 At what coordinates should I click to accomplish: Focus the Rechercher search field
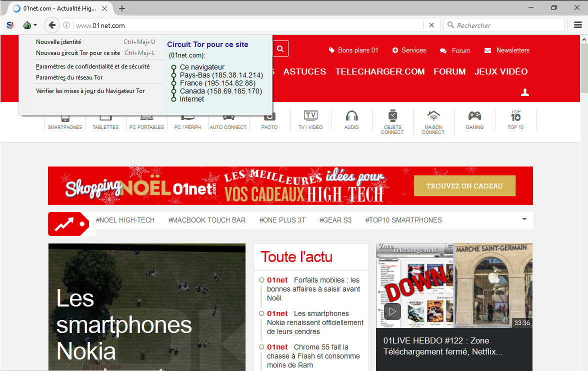coord(504,25)
